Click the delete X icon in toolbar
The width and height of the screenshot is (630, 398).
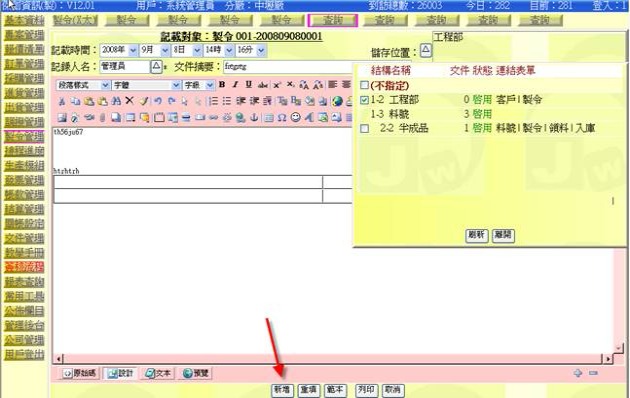pyautogui.click(x=129, y=101)
